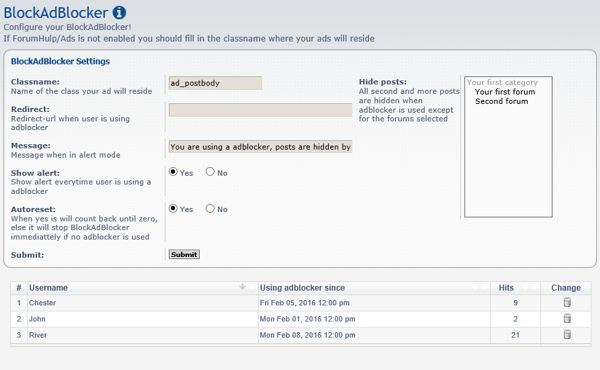Click the Classname input field
600x370 pixels.
coord(215,83)
